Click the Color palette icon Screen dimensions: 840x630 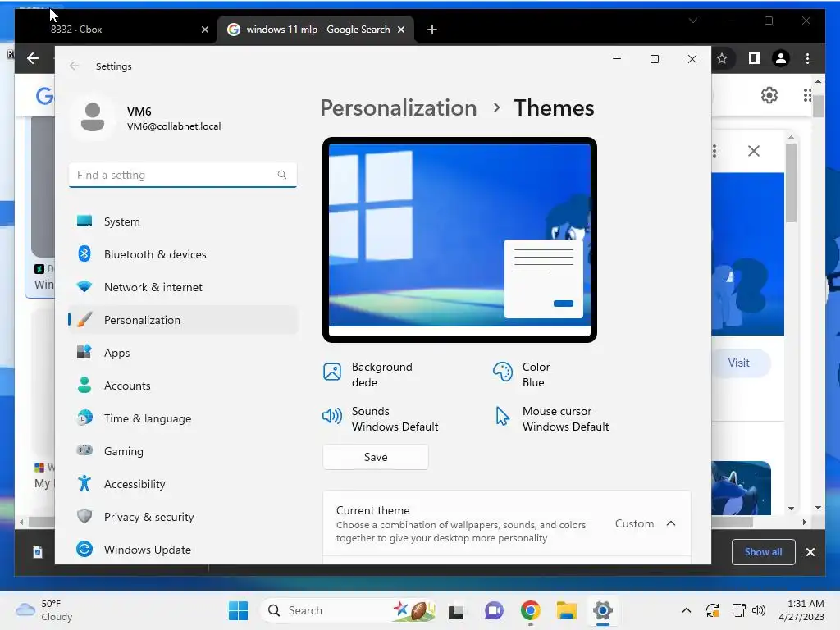[503, 372]
